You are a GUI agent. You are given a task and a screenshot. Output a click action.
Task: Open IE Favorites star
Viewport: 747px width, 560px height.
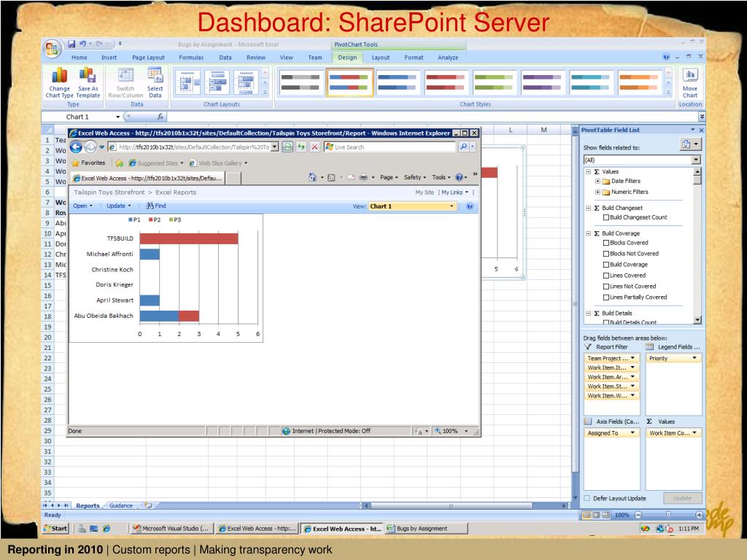[75, 163]
